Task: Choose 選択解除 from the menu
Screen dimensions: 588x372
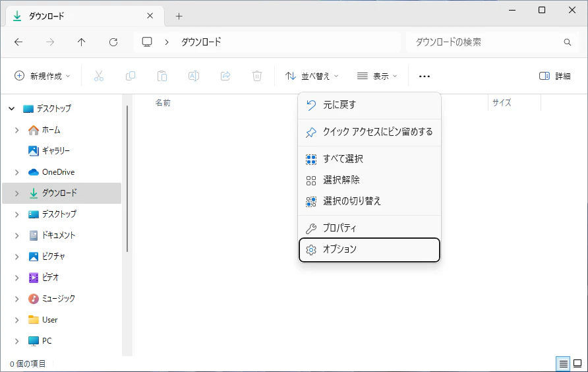Action: click(x=369, y=180)
